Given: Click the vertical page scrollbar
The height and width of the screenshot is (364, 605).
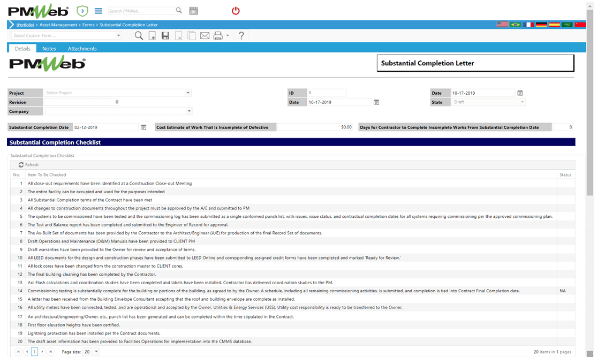Looking at the screenshot, I should pyautogui.click(x=589, y=102).
